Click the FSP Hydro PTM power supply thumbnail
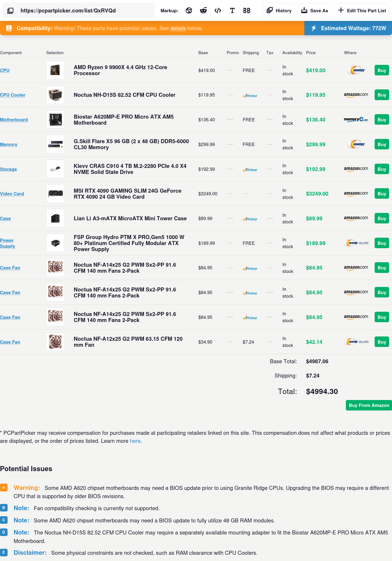The image size is (392, 561). (55, 243)
